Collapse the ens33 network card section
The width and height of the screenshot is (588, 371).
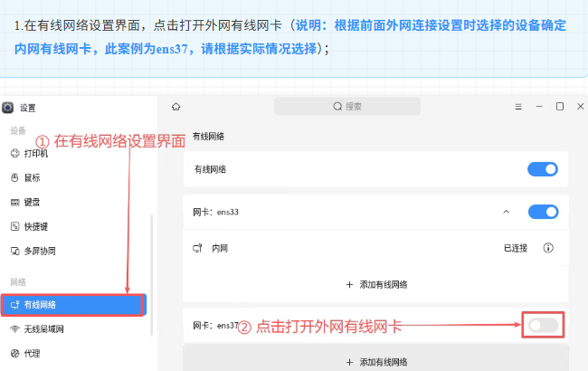506,212
